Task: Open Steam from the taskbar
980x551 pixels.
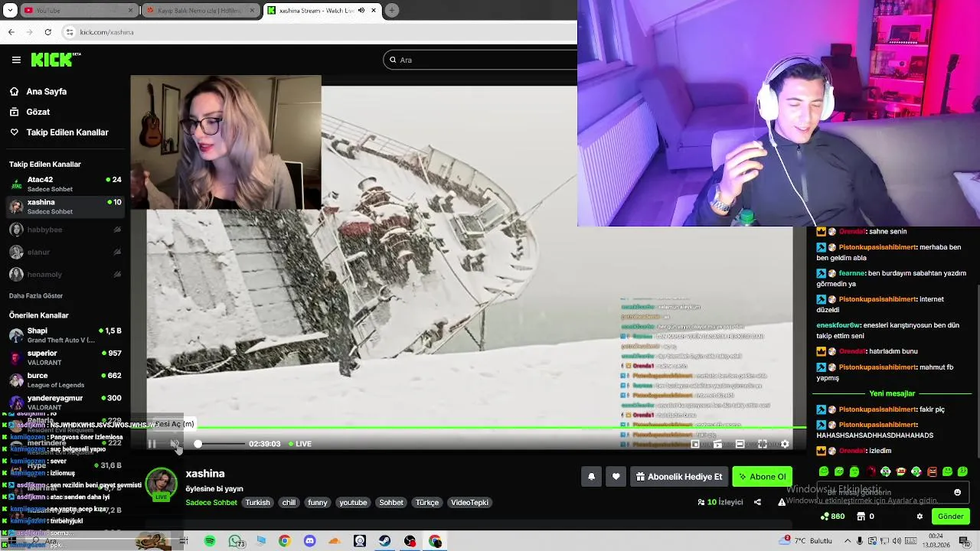Action: 385,541
